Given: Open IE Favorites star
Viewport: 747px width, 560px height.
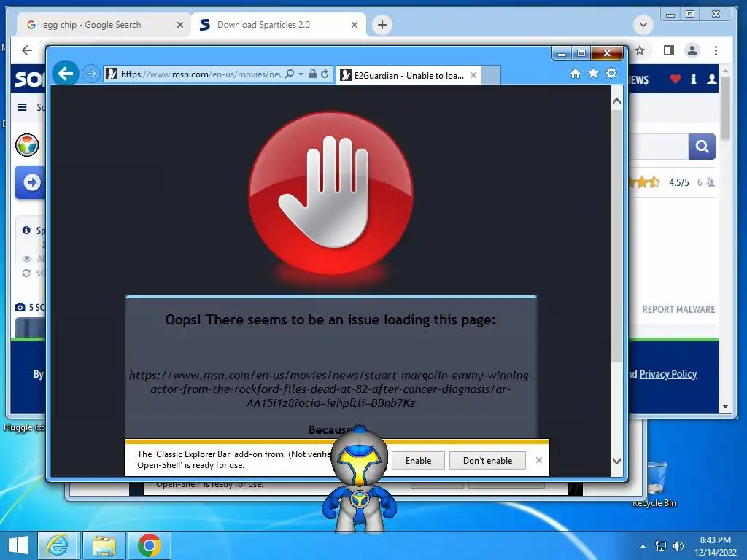Looking at the screenshot, I should pyautogui.click(x=593, y=74).
